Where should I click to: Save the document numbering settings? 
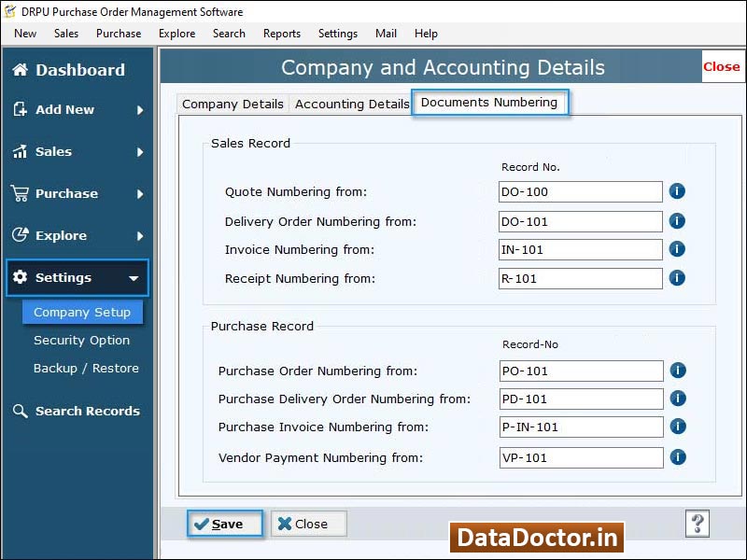click(x=224, y=524)
